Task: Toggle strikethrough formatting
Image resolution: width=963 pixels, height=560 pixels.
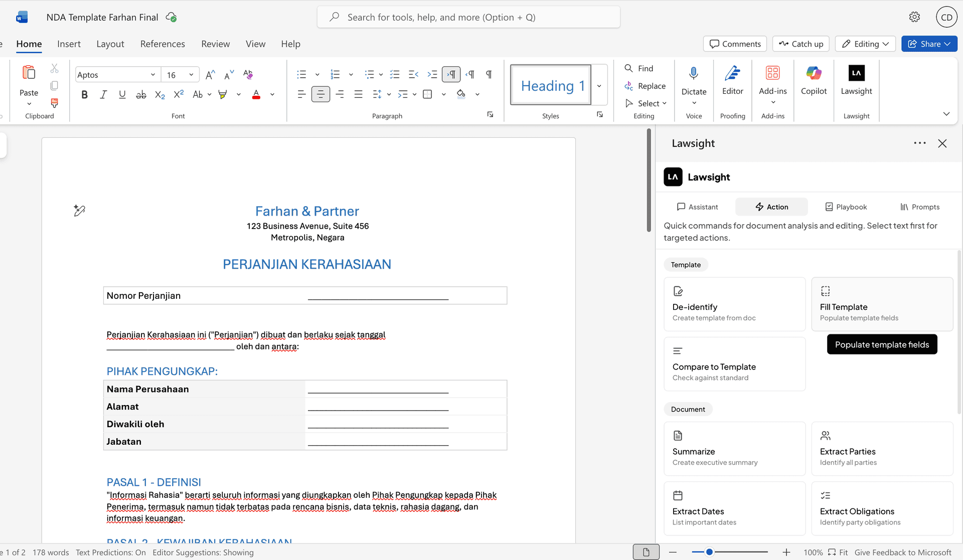Action: click(141, 94)
